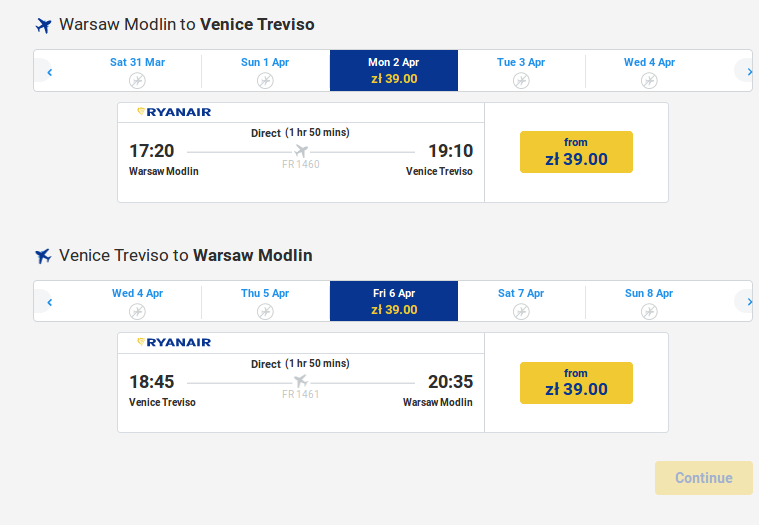Screen dimensions: 759x525
Task: Choose return fare from zł 39.00 button
Action: [576, 383]
